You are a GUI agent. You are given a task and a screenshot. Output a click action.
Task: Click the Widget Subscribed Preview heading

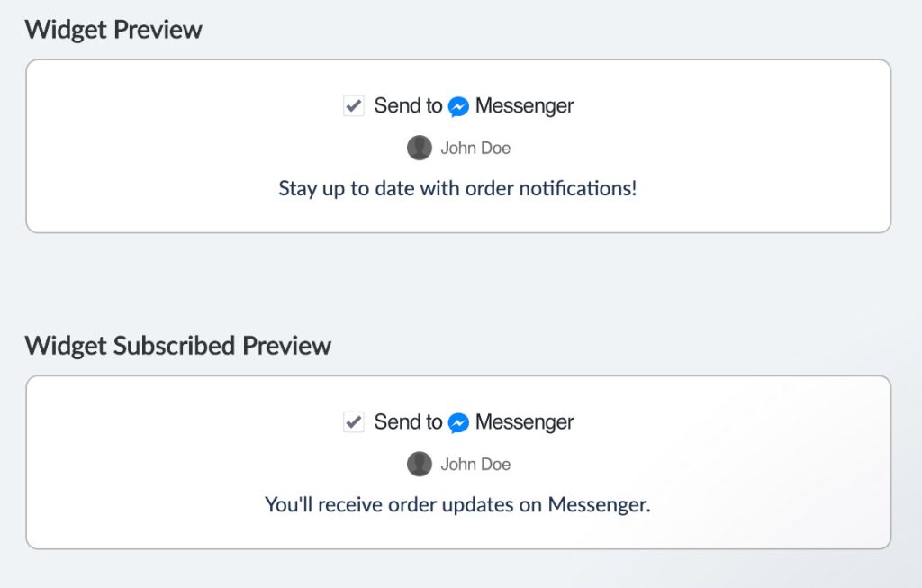point(178,346)
